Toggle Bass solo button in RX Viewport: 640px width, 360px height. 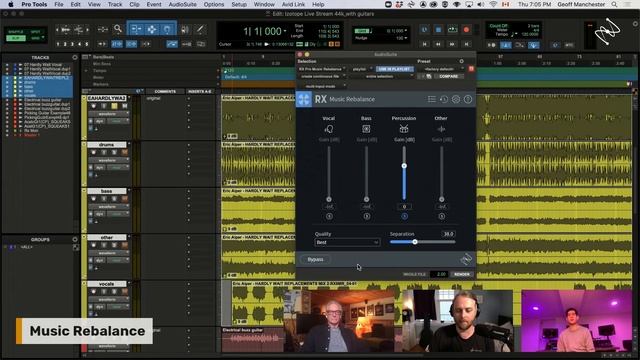click(x=367, y=216)
